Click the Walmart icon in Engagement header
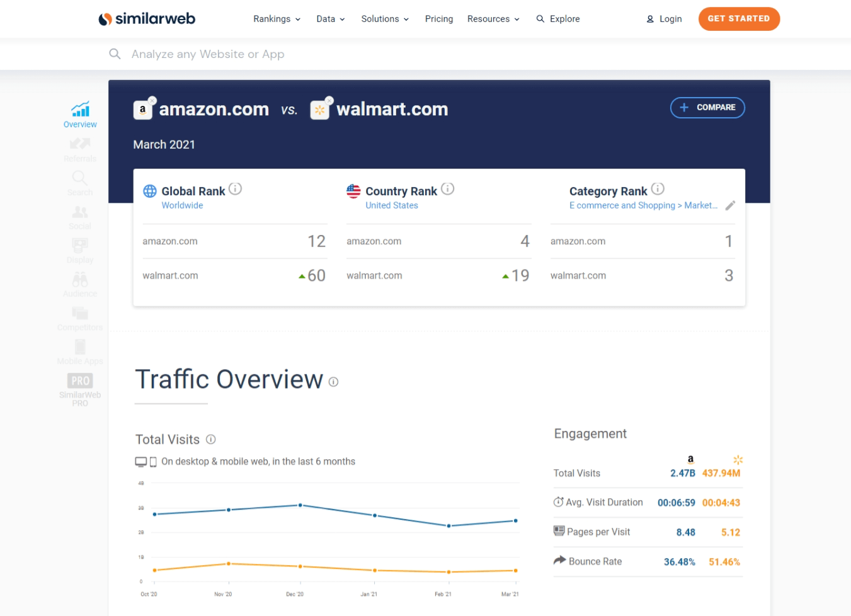 (x=738, y=460)
